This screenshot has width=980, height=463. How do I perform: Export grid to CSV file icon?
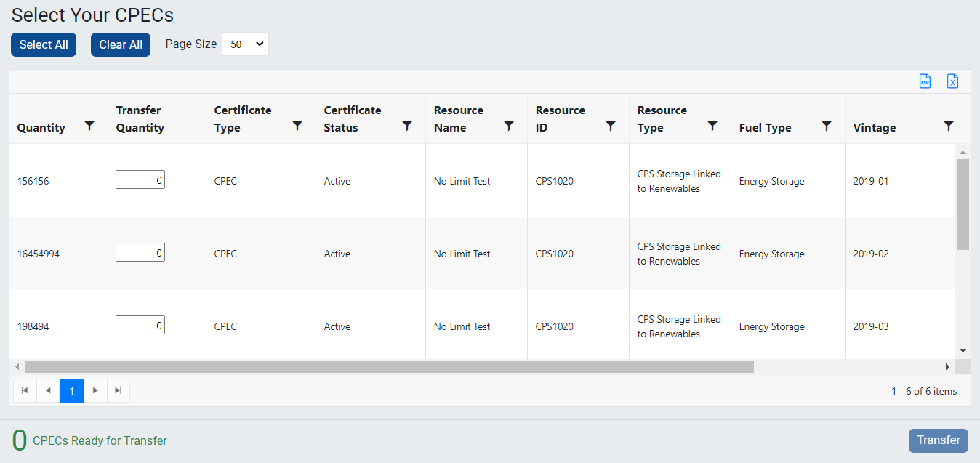pyautogui.click(x=925, y=81)
